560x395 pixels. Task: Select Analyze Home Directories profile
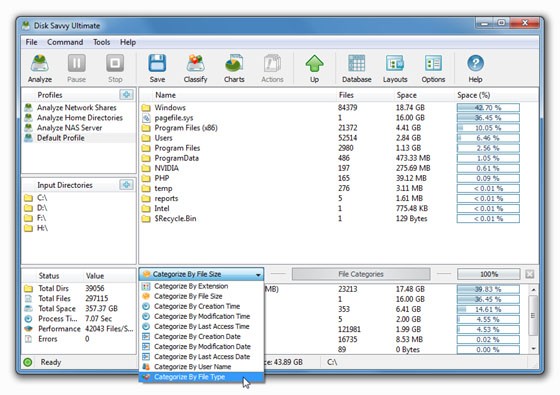pyautogui.click(x=80, y=118)
